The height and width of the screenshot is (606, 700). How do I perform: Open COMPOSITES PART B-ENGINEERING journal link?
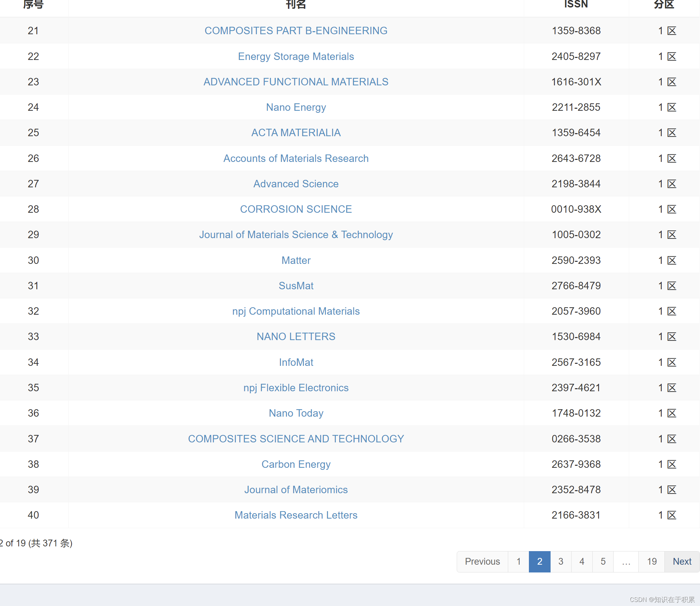pyautogui.click(x=296, y=31)
